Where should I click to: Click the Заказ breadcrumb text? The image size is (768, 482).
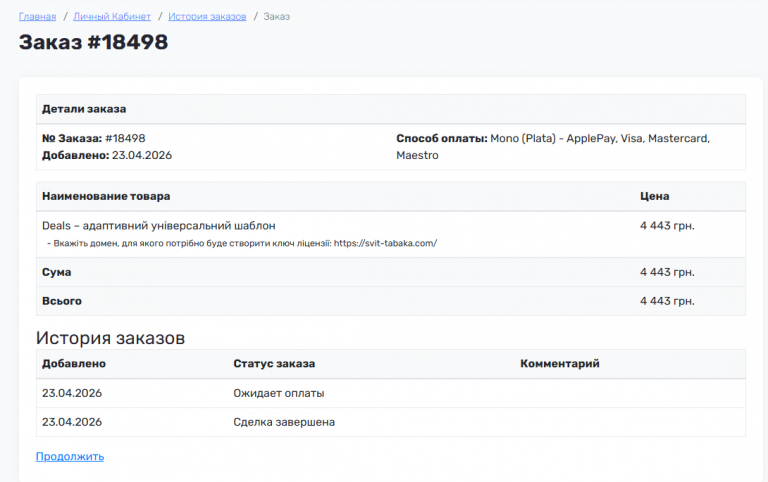277,17
